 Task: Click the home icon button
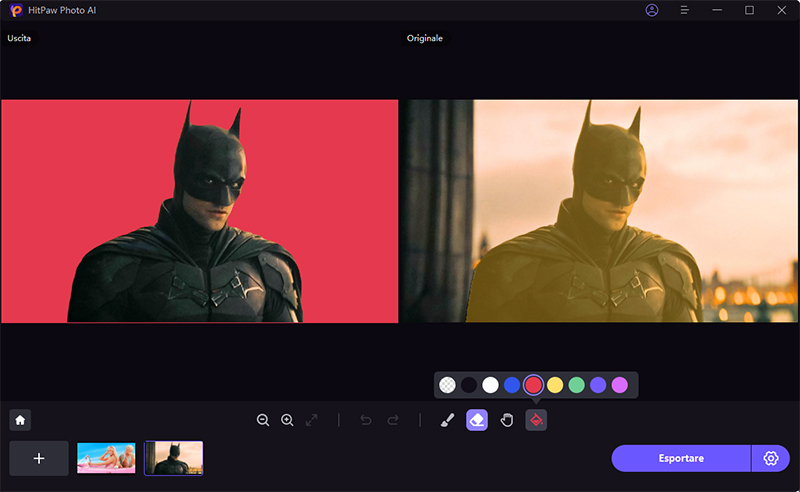(x=20, y=420)
